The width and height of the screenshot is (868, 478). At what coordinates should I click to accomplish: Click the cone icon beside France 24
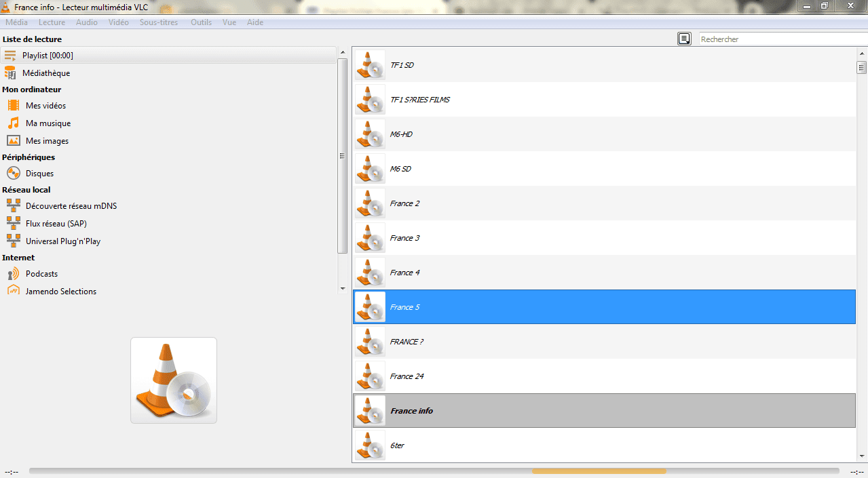[370, 376]
